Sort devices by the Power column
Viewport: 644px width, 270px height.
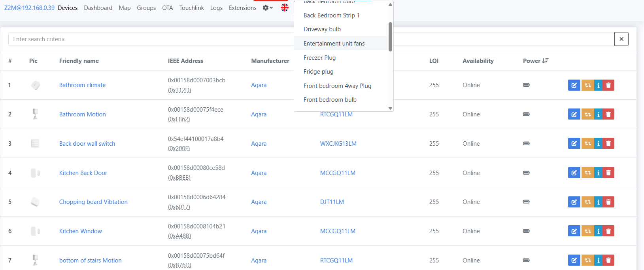[535, 61]
